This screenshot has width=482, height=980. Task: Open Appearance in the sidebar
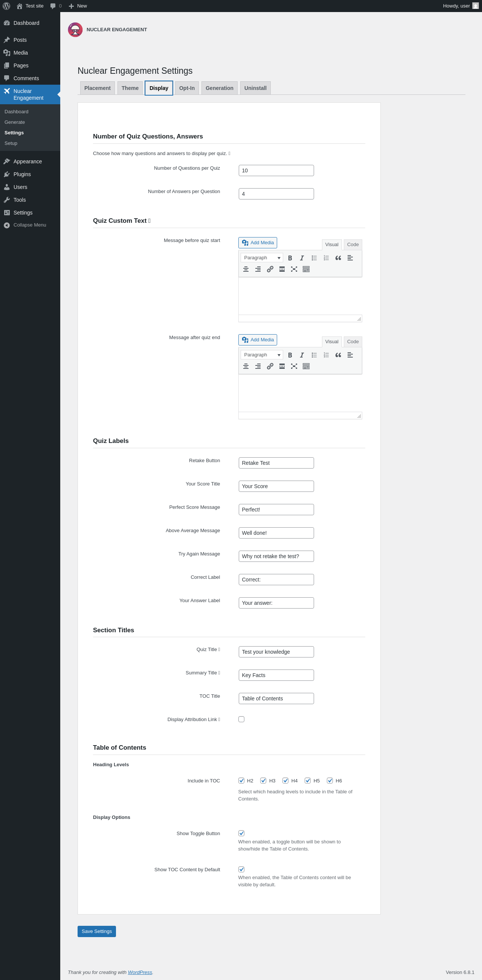point(30,161)
